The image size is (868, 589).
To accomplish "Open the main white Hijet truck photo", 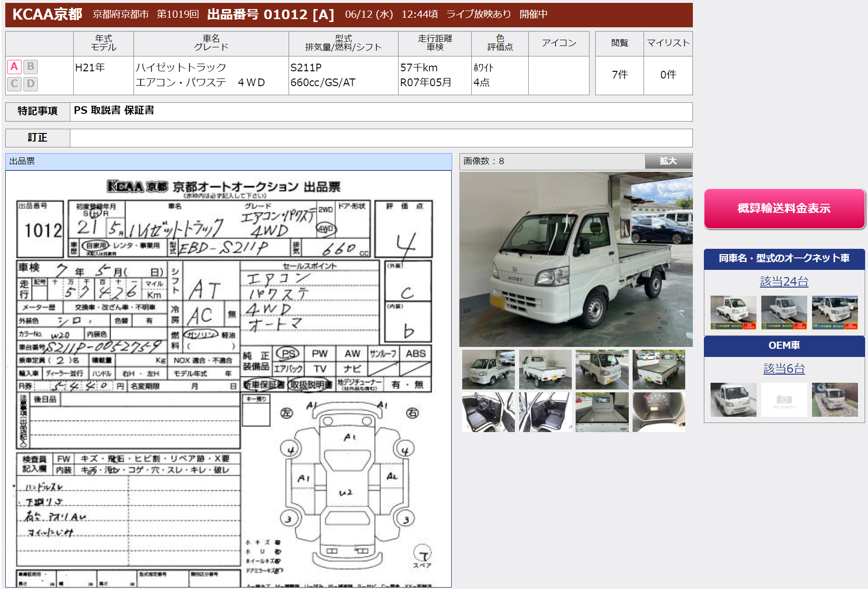I will [x=576, y=259].
